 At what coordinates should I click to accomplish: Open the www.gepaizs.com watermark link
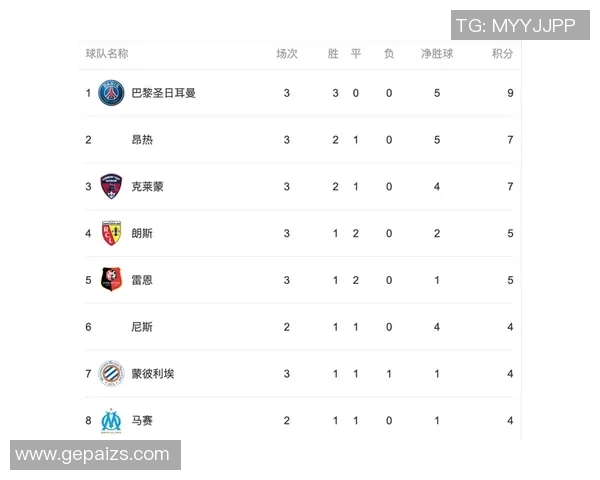pyautogui.click(x=93, y=455)
